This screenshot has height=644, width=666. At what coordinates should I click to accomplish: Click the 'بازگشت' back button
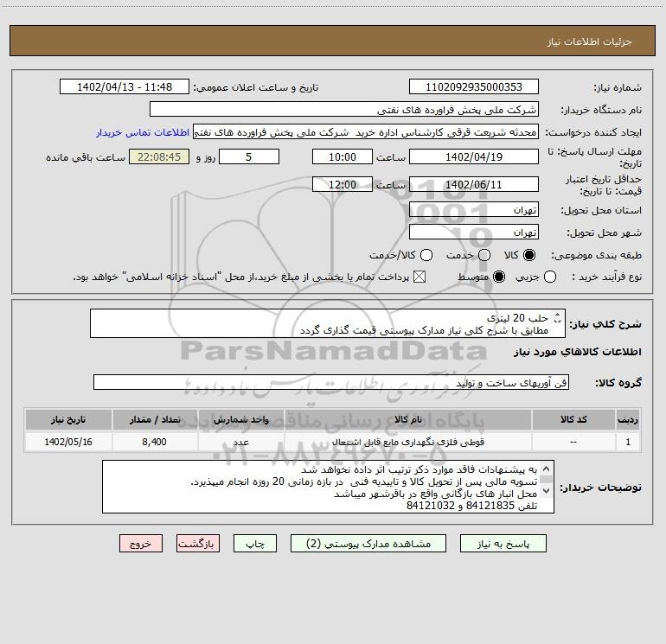[x=198, y=544]
